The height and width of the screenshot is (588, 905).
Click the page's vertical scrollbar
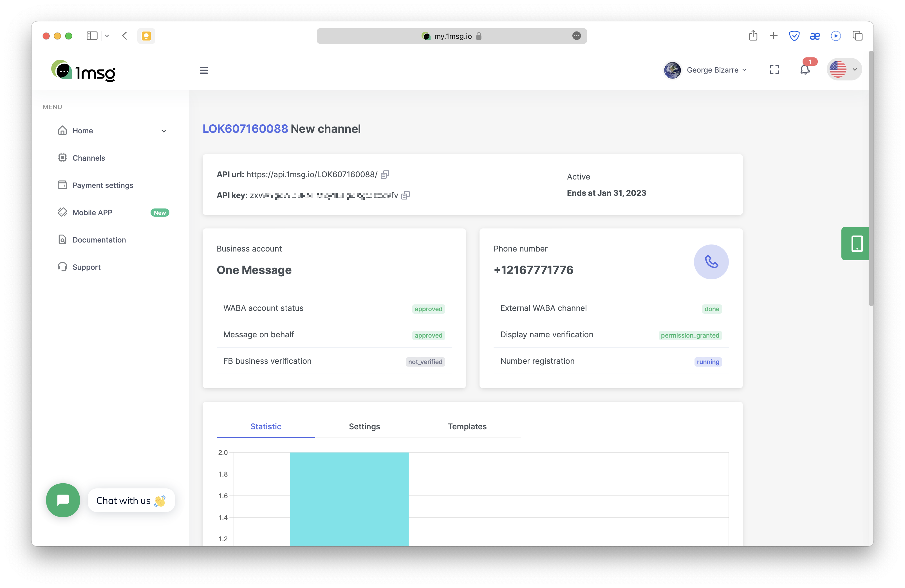click(x=871, y=179)
